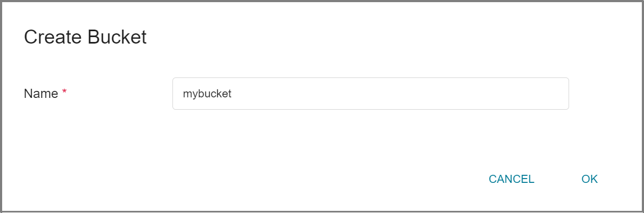Click the Create Bucket dialog title
Screen dimensions: 644x213
85,37
